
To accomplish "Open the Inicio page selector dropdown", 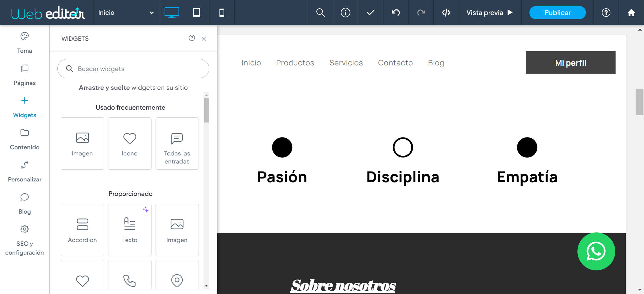I will pyautogui.click(x=126, y=13).
